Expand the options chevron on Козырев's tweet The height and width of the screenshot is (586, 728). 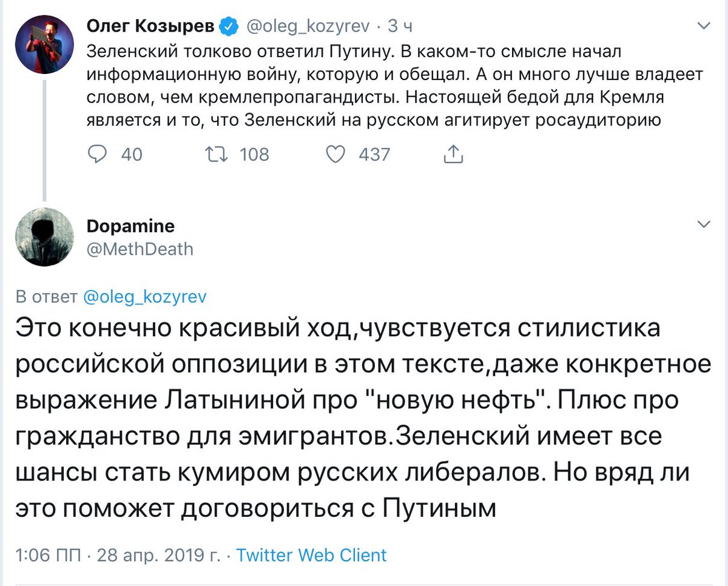point(704,26)
